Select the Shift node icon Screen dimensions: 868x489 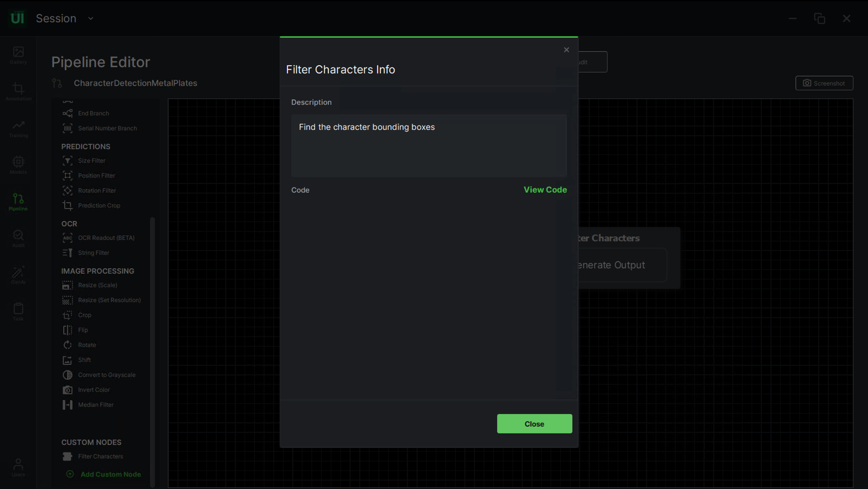pos(67,360)
